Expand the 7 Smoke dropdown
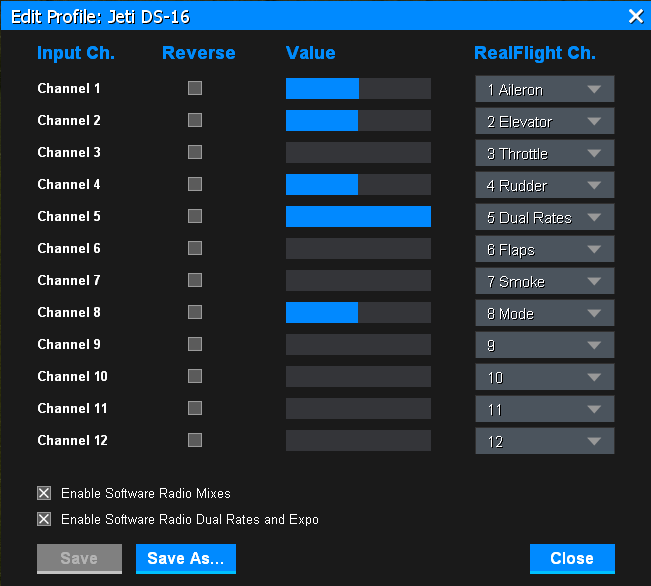 545,281
